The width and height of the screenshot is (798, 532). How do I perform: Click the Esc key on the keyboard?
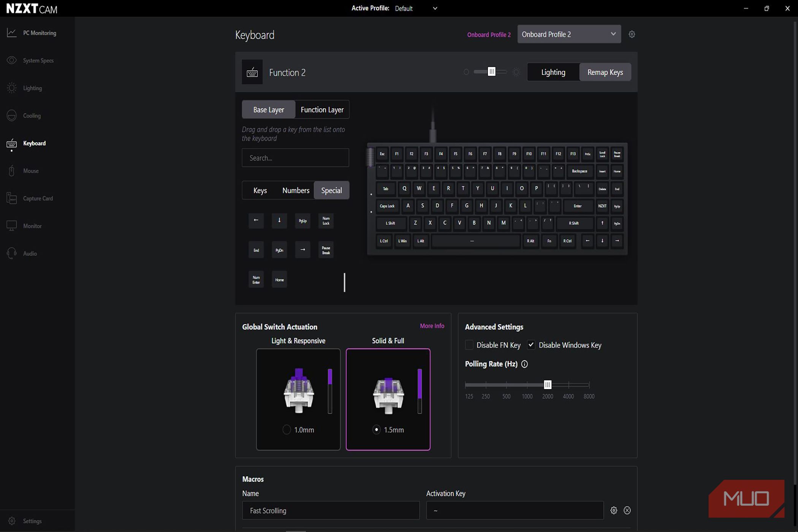coord(382,154)
